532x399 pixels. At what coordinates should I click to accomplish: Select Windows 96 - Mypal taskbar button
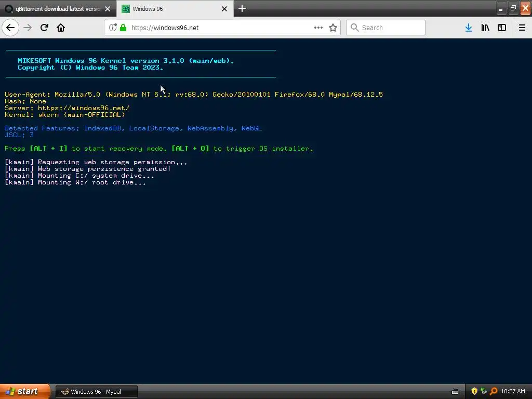tap(96, 392)
